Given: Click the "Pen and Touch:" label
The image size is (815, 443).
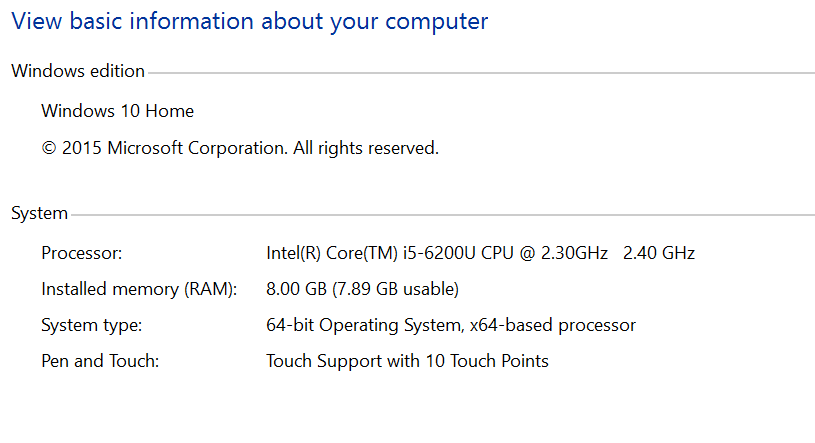Looking at the screenshot, I should click(x=99, y=361).
